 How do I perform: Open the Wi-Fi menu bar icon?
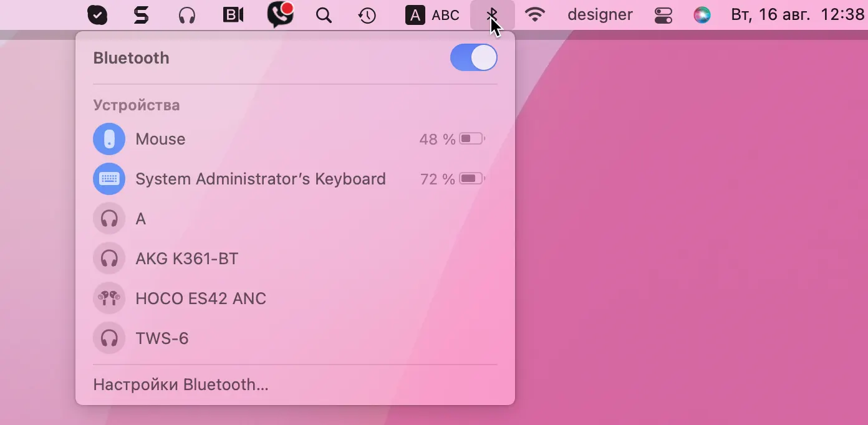tap(535, 15)
